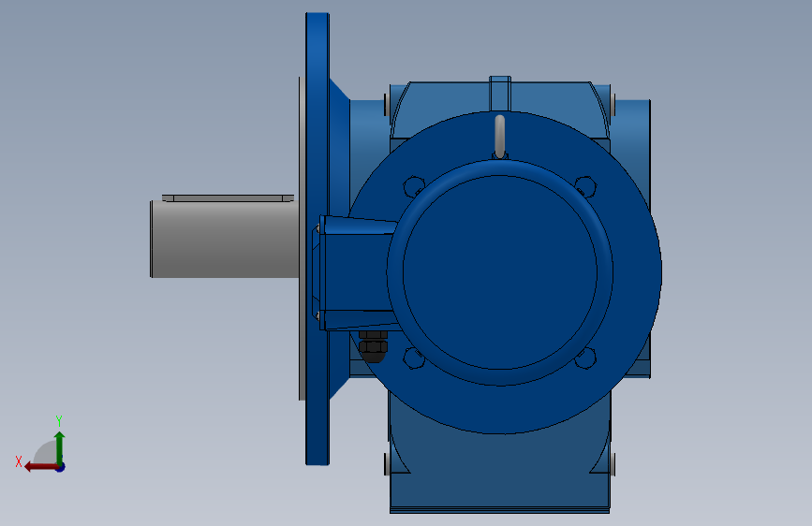Select the gray output shaft of the gearbox
Image resolution: width=812 pixels, height=526 pixels.
click(x=225, y=240)
